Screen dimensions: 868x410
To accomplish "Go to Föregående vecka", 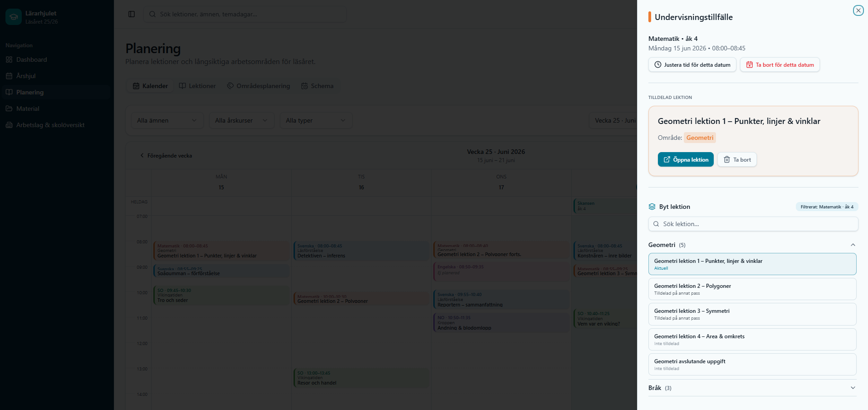I will tap(166, 155).
